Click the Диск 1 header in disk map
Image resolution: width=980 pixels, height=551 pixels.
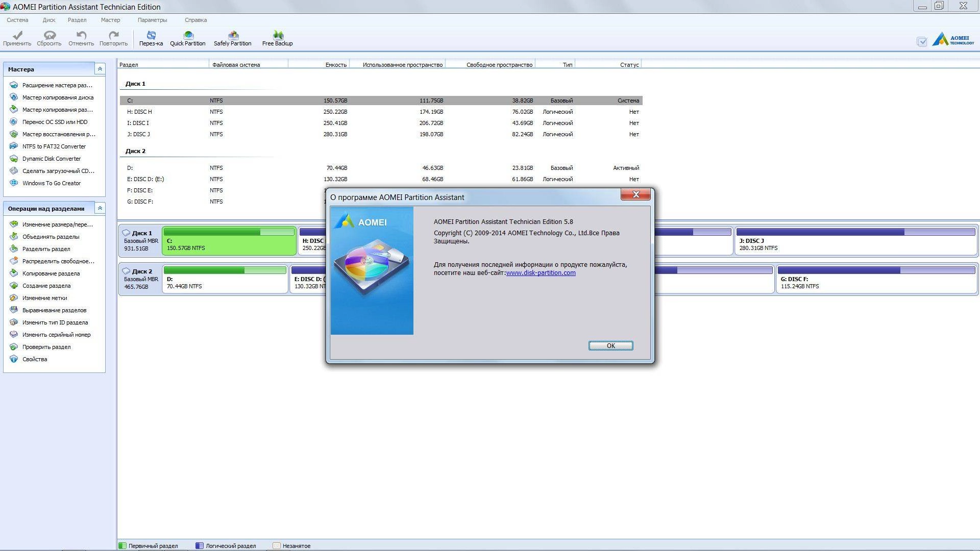pyautogui.click(x=140, y=240)
